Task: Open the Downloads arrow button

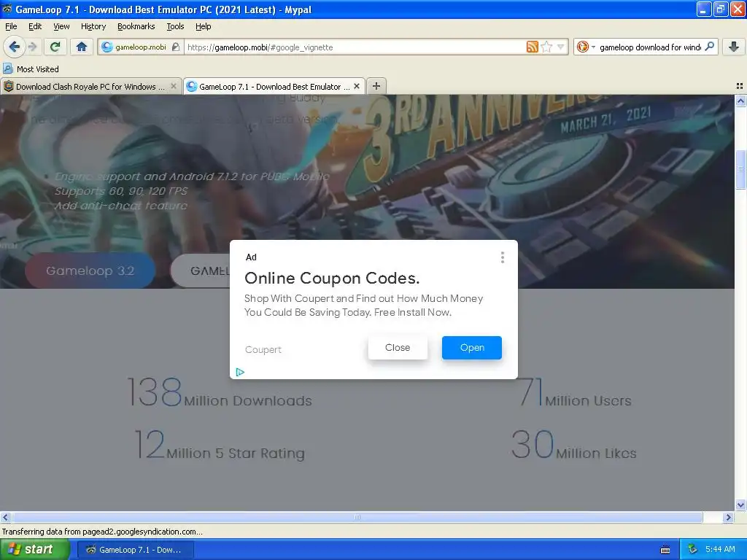Action: point(734,47)
